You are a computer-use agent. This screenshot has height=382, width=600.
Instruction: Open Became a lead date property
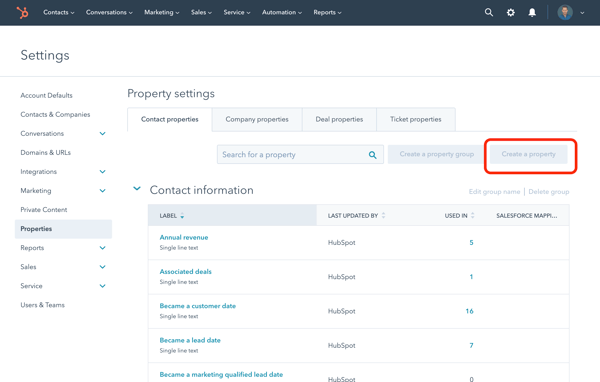[190, 340]
